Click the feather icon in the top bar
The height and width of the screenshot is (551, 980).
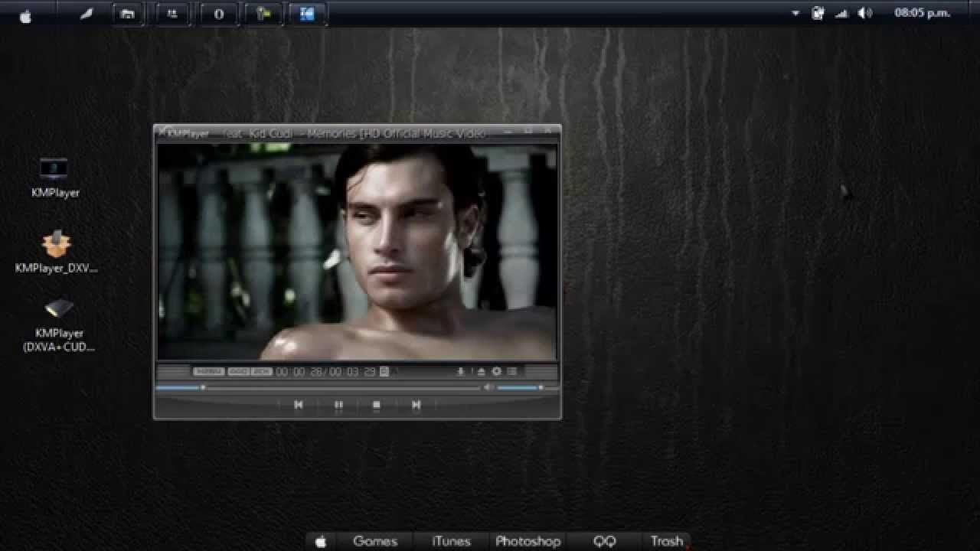pos(87,14)
